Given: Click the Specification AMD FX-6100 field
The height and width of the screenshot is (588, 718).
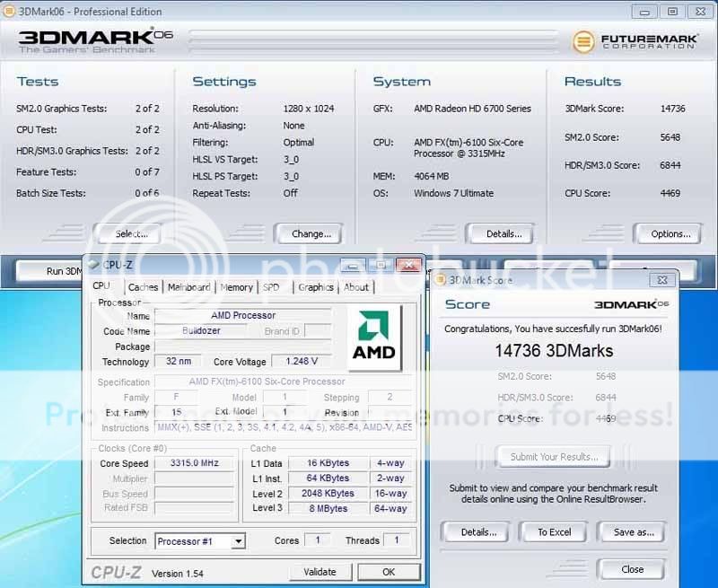Looking at the screenshot, I should pyautogui.click(x=284, y=382).
